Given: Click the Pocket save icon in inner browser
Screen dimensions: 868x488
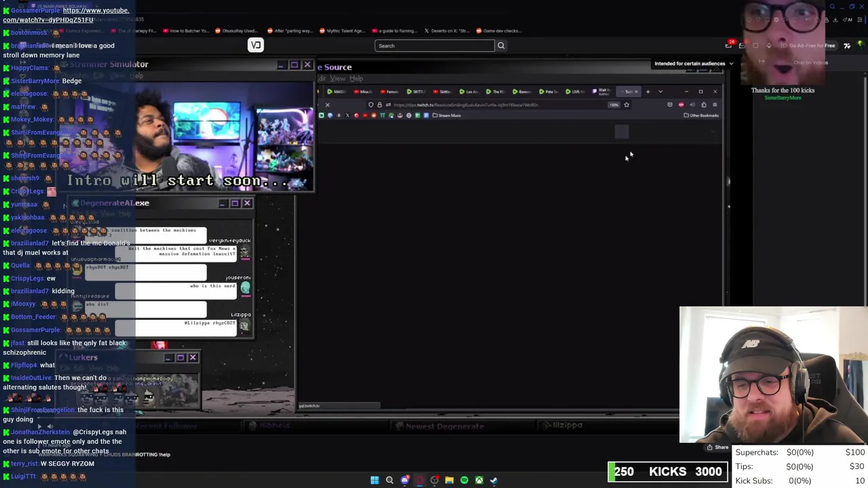Looking at the screenshot, I should tap(670, 105).
